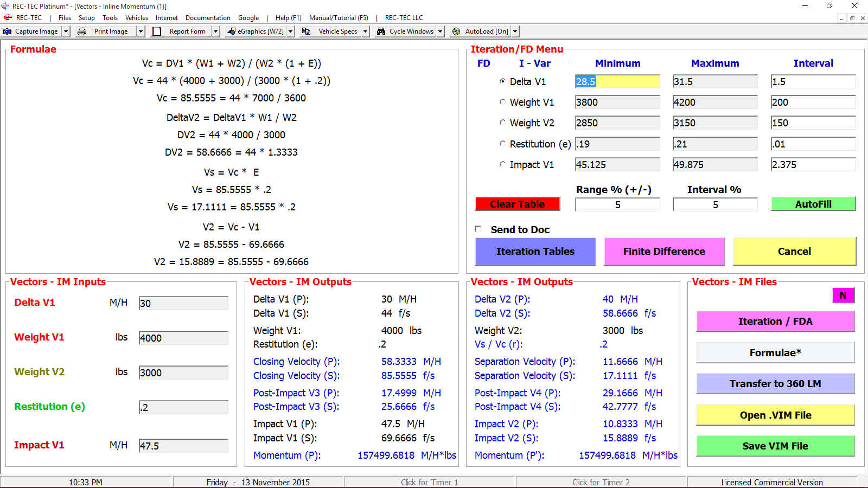Select the Impact V1 radio button
Image resolution: width=868 pixels, height=488 pixels.
point(502,164)
